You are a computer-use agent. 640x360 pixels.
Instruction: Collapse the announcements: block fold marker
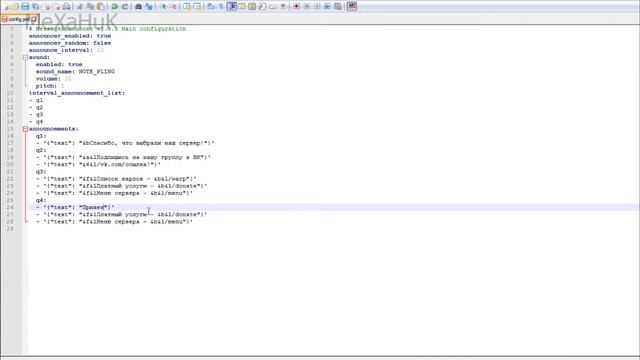[x=25, y=129]
